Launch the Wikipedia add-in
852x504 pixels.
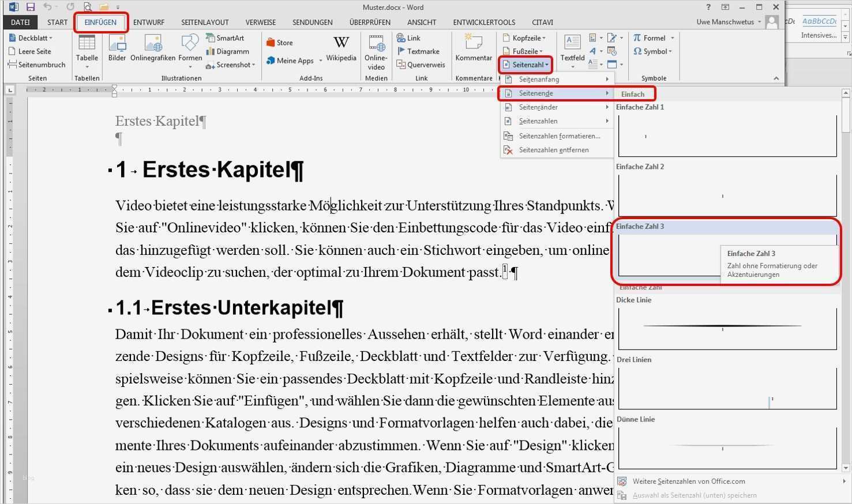(341, 51)
